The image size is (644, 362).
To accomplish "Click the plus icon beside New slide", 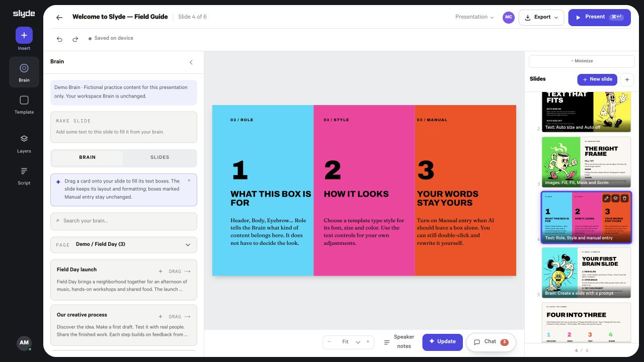I will tap(627, 79).
